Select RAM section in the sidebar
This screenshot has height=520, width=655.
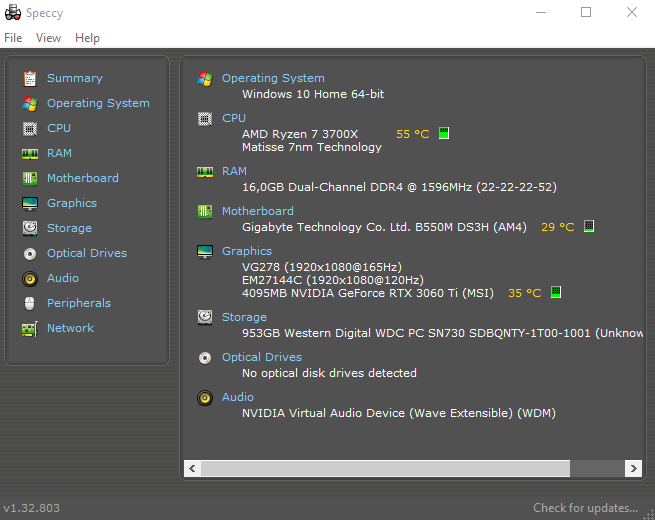(x=59, y=153)
